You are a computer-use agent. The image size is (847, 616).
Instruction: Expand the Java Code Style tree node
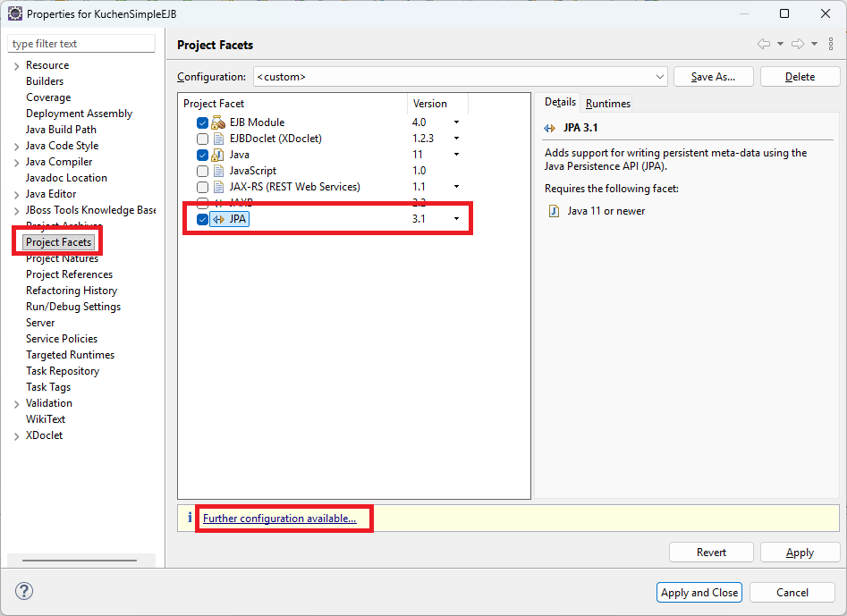click(x=16, y=146)
